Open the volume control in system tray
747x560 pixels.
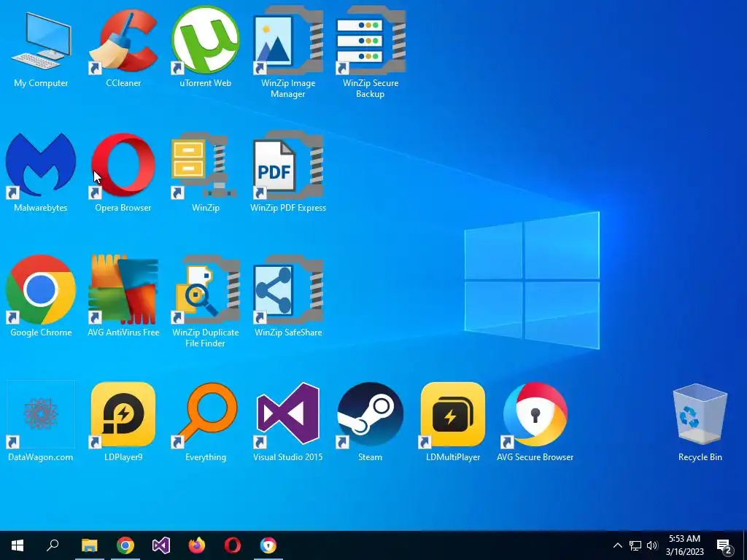tap(652, 545)
